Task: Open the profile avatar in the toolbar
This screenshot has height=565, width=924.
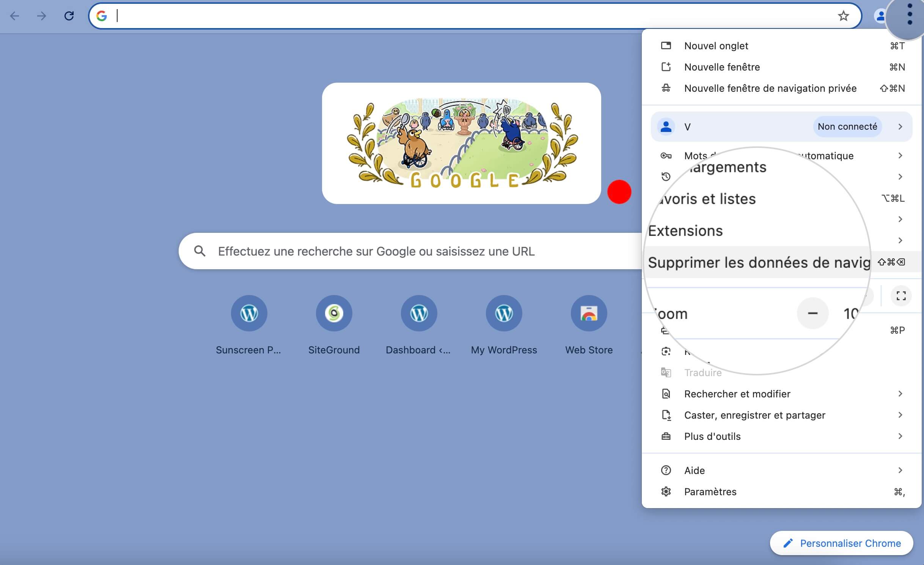Action: [x=880, y=16]
